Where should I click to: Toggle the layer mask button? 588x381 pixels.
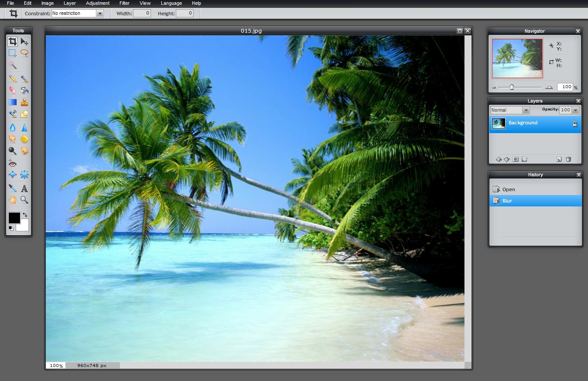coord(515,159)
